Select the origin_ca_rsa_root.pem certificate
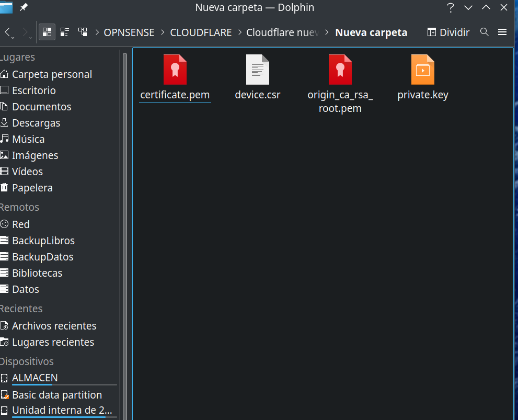 point(340,70)
